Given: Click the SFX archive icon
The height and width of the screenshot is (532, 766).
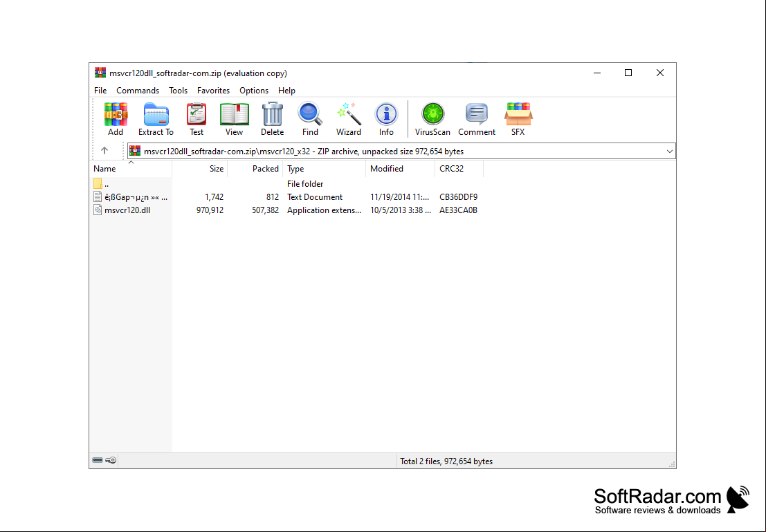Looking at the screenshot, I should (518, 114).
